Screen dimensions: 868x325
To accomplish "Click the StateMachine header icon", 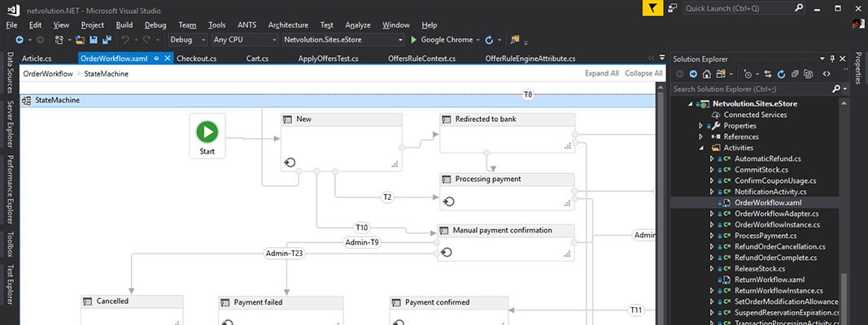I will (x=27, y=101).
